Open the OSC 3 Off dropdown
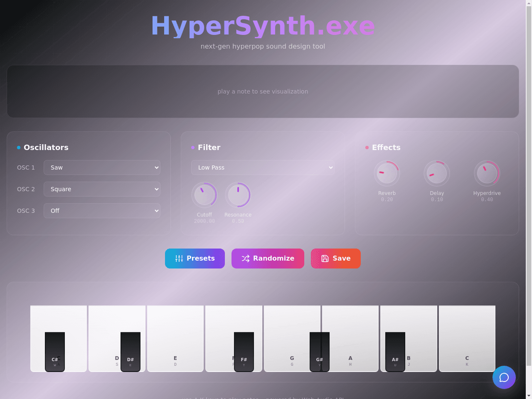The width and height of the screenshot is (532, 399). pyautogui.click(x=102, y=211)
